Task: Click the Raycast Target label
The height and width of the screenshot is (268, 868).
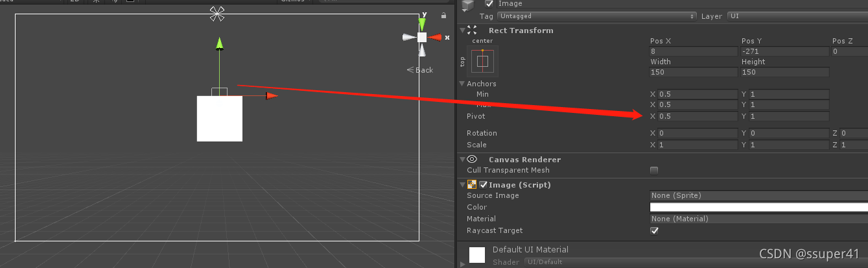Action: tap(495, 230)
